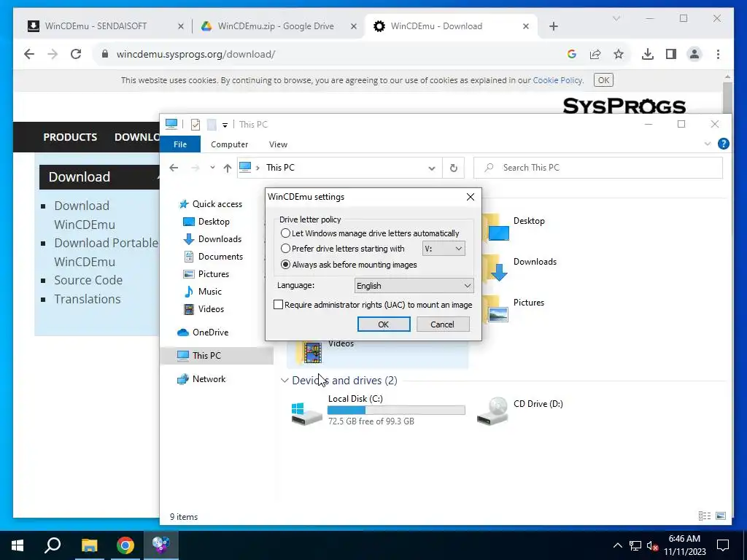Open Downloads in navigation pane

pos(212,239)
